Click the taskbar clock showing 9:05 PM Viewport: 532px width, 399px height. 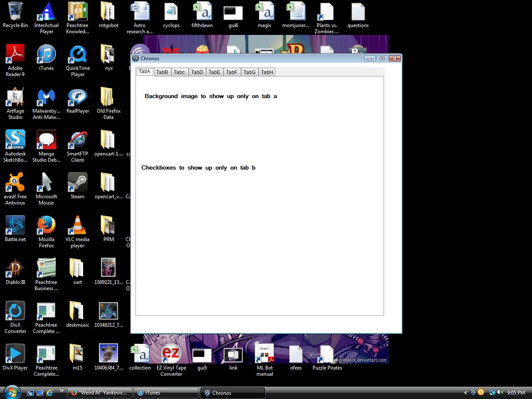[516, 393]
